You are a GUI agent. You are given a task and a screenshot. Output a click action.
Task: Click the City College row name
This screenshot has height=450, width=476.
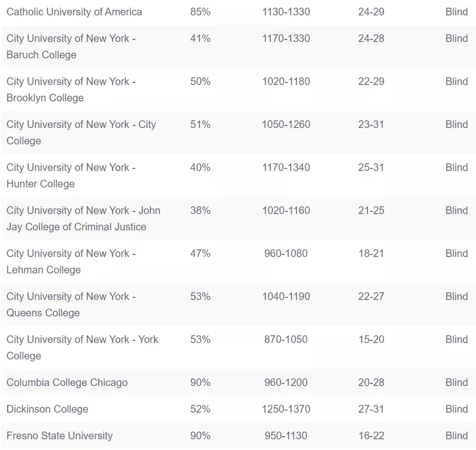pyautogui.click(x=81, y=133)
